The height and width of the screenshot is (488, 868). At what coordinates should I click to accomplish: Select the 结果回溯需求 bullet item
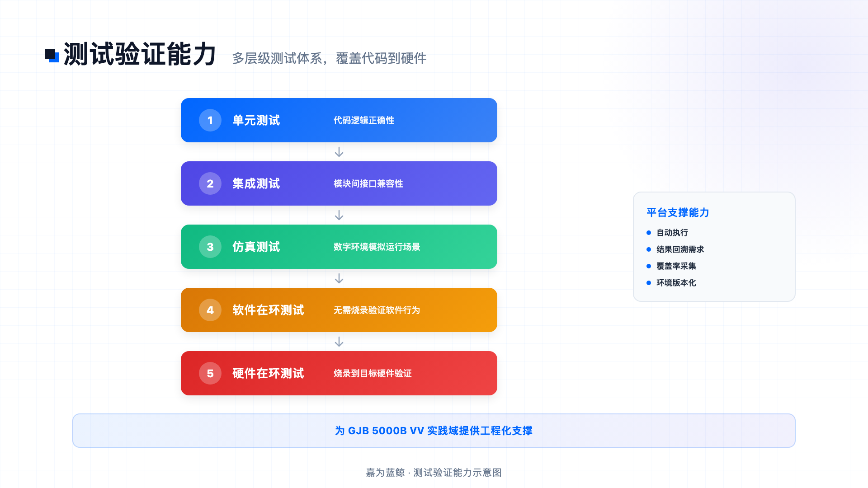(675, 249)
